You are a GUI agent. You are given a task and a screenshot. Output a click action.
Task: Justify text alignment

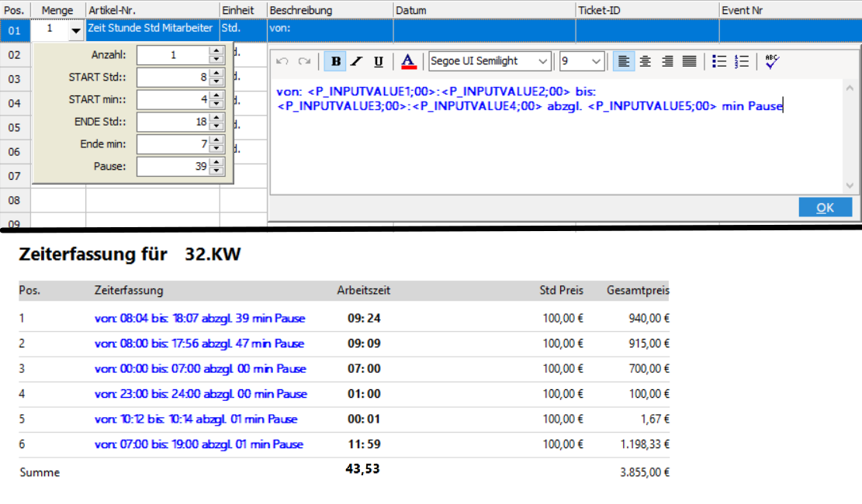pyautogui.click(x=690, y=61)
